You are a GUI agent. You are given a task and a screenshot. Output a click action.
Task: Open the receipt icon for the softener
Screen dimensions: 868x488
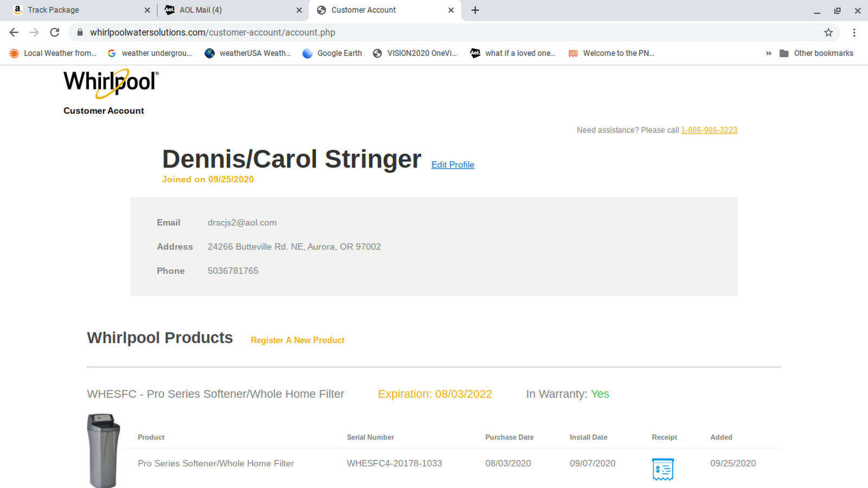tap(662, 469)
